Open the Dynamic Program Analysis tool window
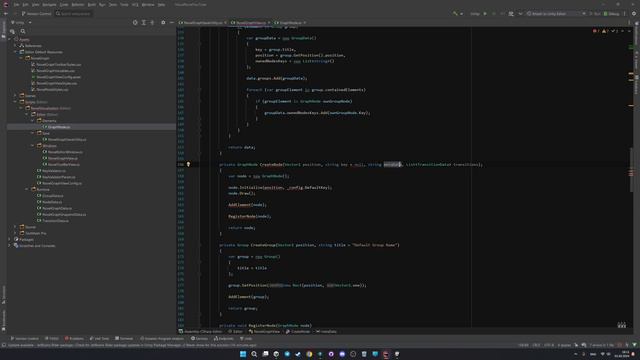640x360 pixels. point(162,338)
